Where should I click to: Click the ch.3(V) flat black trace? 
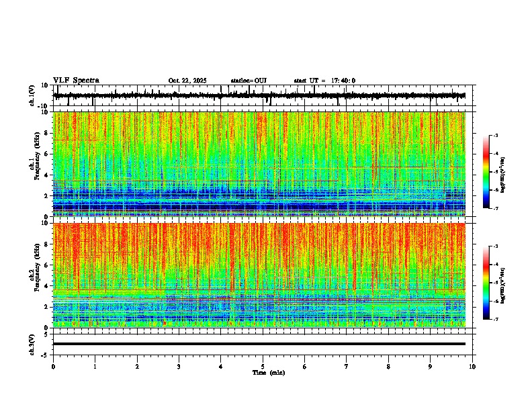tap(259, 344)
